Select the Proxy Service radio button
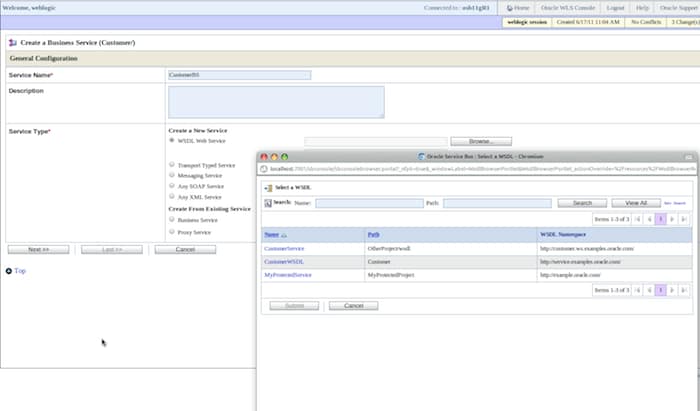 [x=172, y=232]
